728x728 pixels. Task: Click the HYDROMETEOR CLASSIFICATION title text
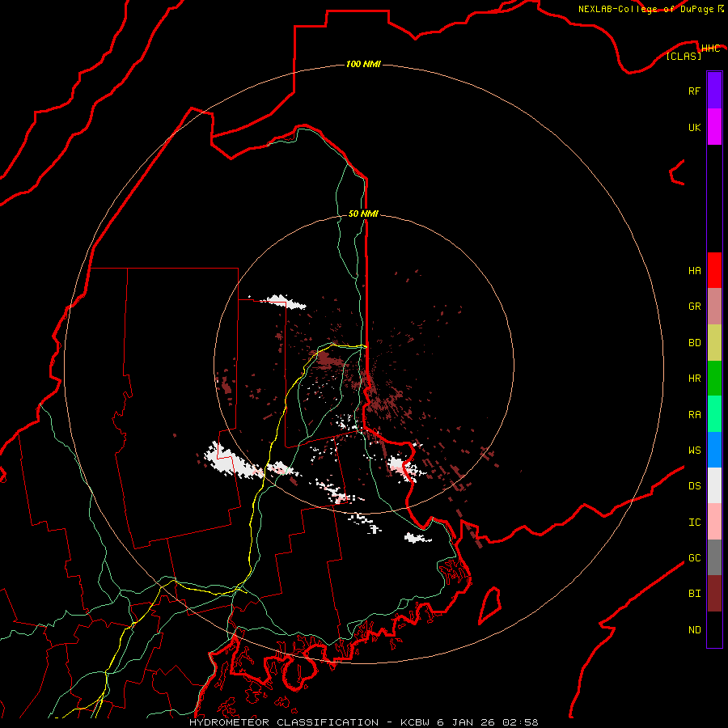(x=284, y=722)
